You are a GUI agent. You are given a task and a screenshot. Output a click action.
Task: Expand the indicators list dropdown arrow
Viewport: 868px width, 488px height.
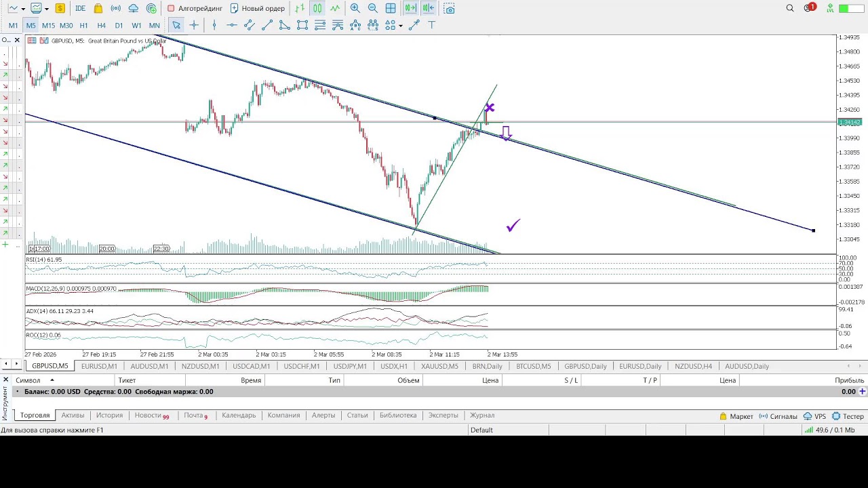click(46, 9)
